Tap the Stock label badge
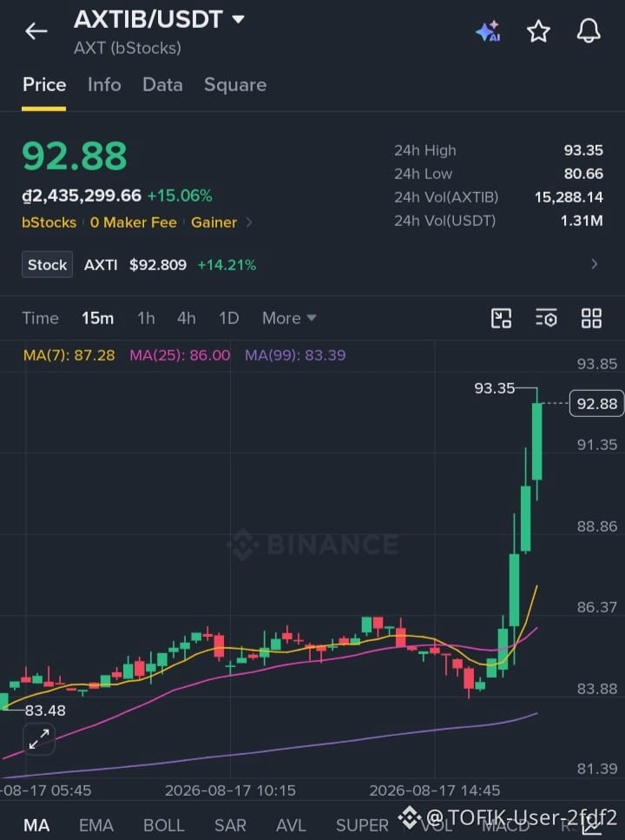The image size is (625, 840). (x=47, y=265)
